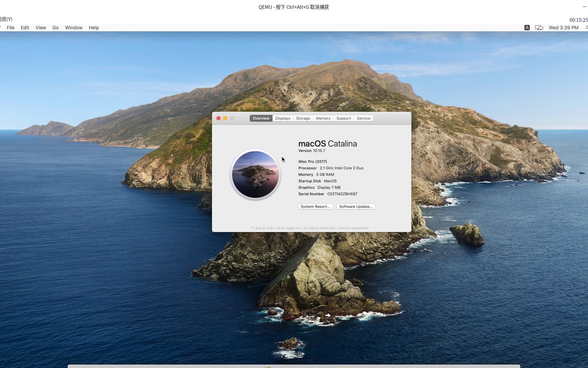Switch to the Storage tab
Image resolution: width=588 pixels, height=368 pixels.
pyautogui.click(x=303, y=118)
